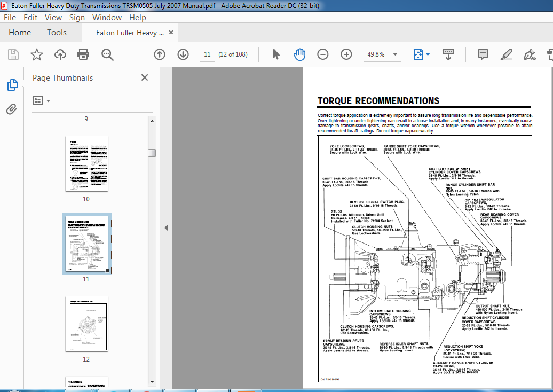This screenshot has width=553, height=392.
Task: Open the Find text magnifier icon
Action: pos(107,54)
